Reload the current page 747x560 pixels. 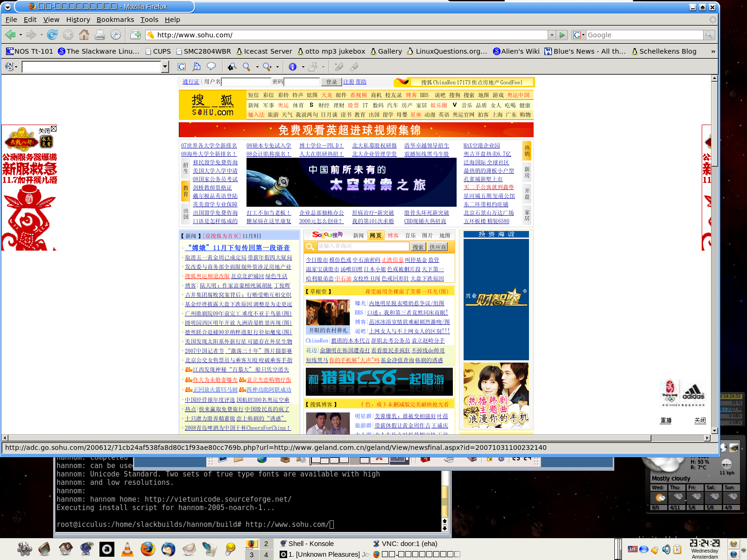pos(52,35)
